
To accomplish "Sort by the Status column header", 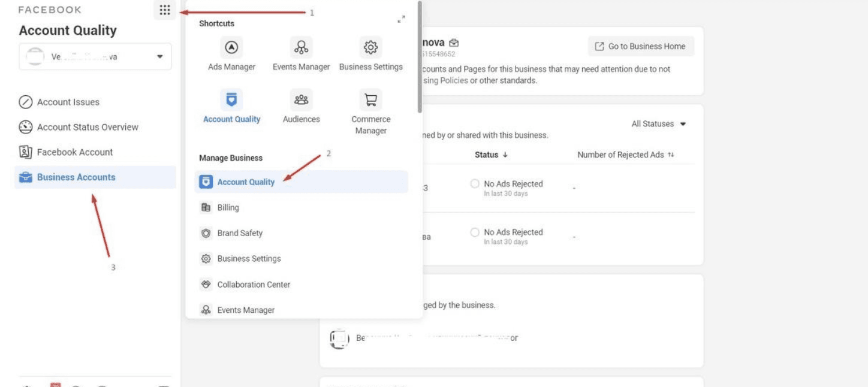I will [492, 155].
